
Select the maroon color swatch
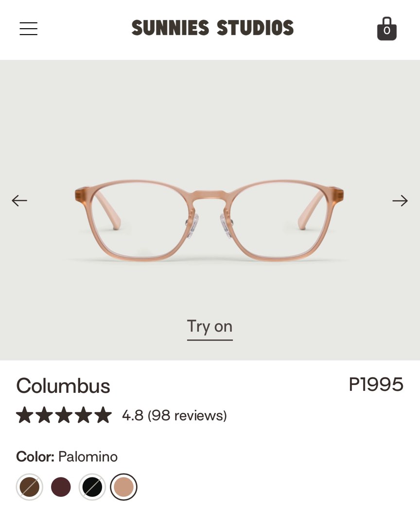61,487
